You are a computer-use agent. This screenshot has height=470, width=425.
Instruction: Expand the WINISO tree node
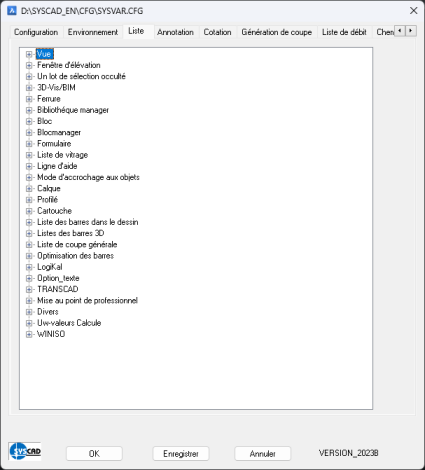(29, 334)
